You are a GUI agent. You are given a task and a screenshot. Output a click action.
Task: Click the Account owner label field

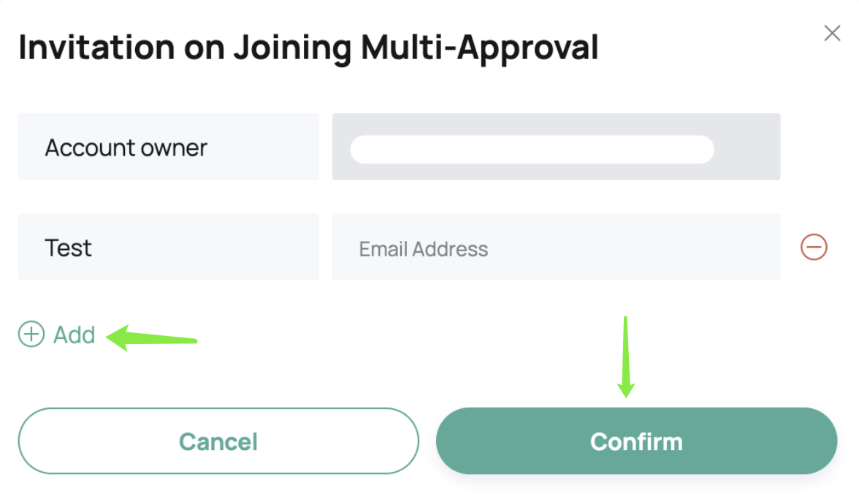click(x=168, y=147)
